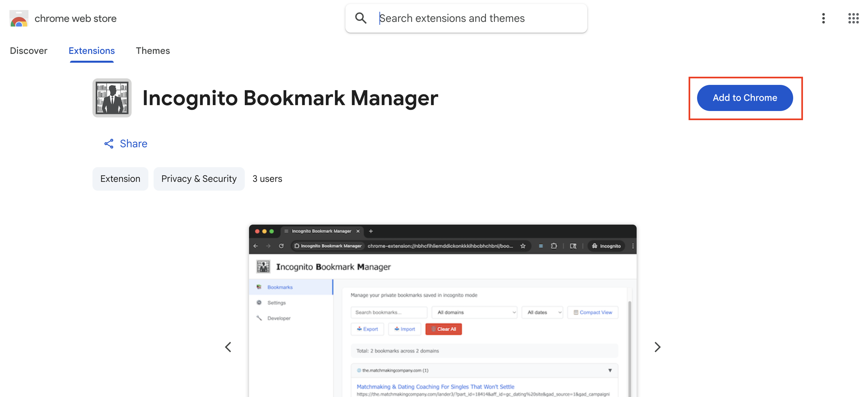The height and width of the screenshot is (397, 868).
Task: Click the search magnifier icon
Action: 360,18
